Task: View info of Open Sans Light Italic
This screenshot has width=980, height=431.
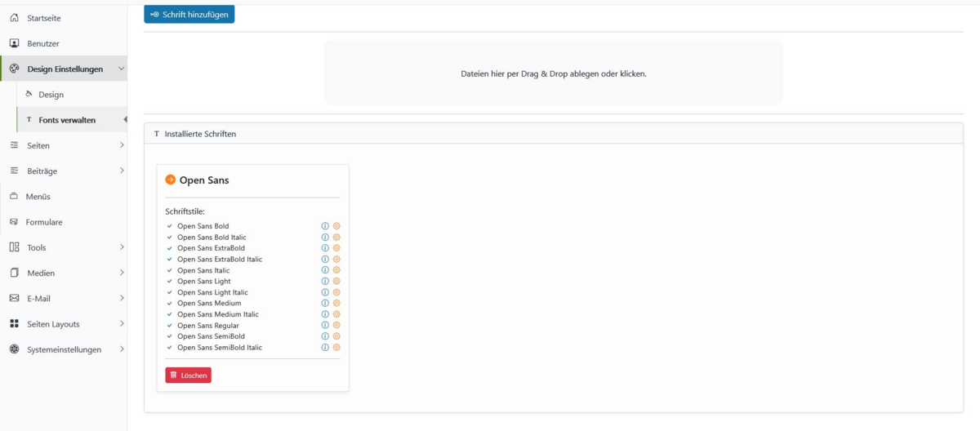Action: pos(325,292)
